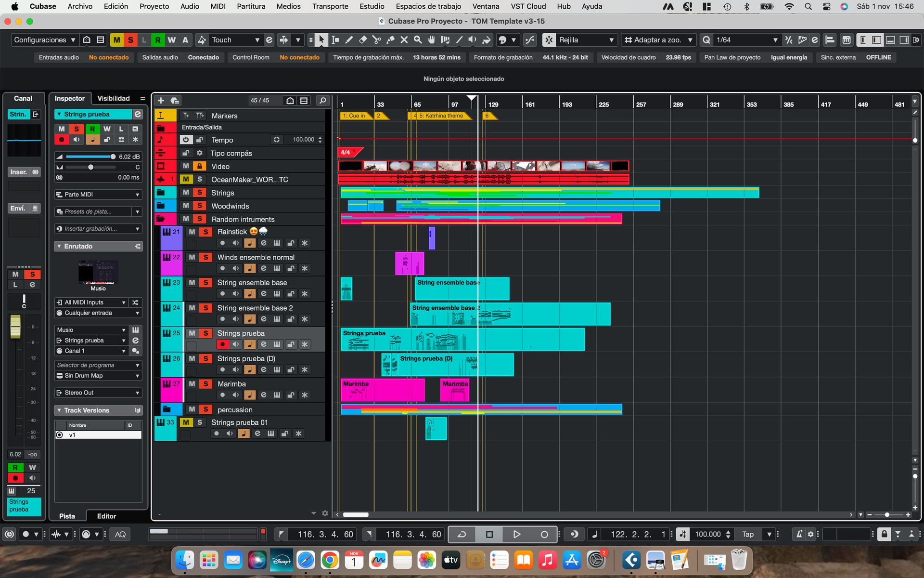Open the Transporte menu
Image resolution: width=924 pixels, height=578 pixels.
(x=330, y=6)
